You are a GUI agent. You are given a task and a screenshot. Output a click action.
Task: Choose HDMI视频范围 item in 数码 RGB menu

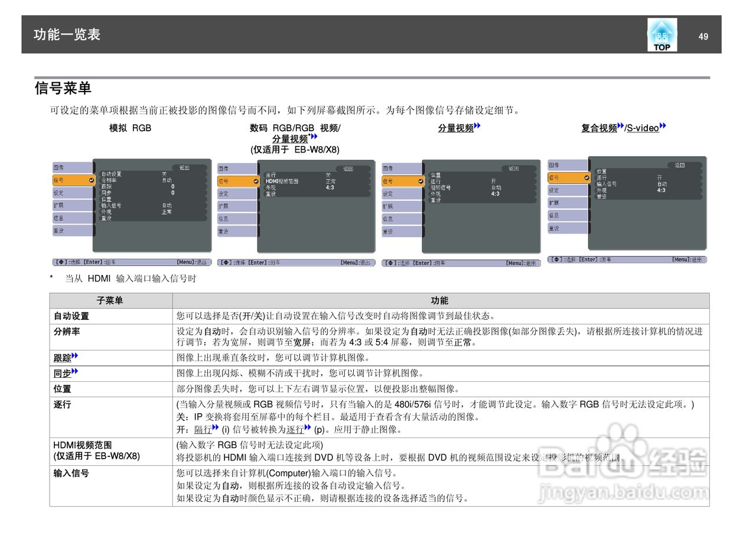(x=282, y=181)
